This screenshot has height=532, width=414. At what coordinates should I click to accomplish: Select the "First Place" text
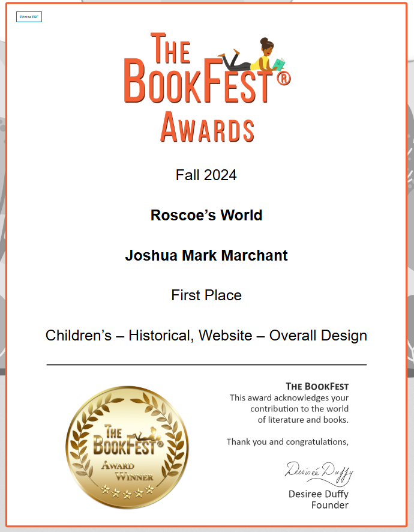206,295
